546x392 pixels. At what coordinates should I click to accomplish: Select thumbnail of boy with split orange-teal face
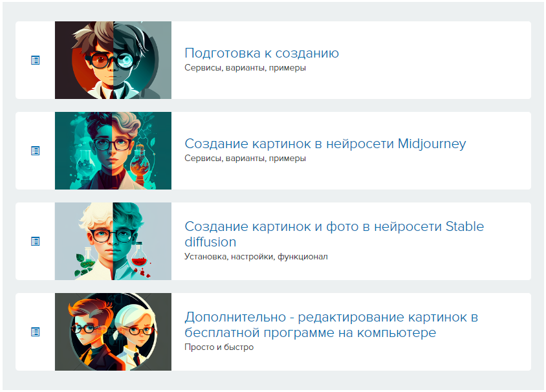113,60
